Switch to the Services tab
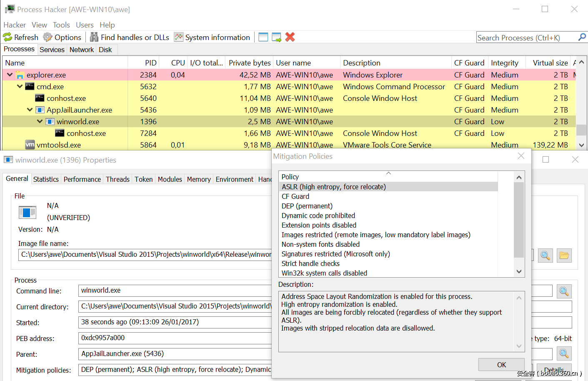Image resolution: width=588 pixels, height=381 pixels. click(52, 50)
